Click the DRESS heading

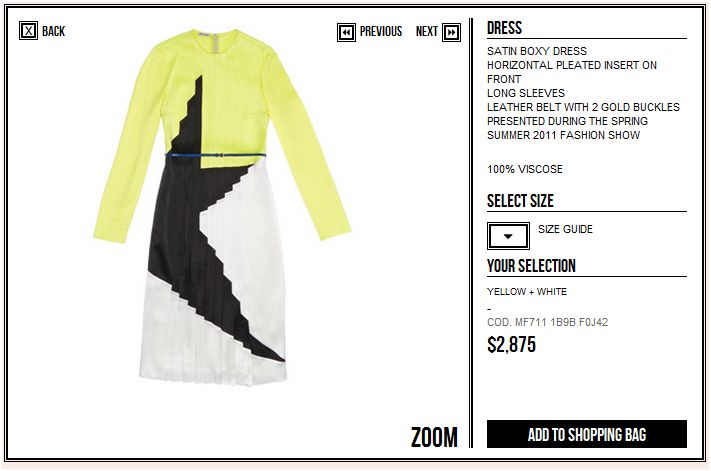(504, 28)
